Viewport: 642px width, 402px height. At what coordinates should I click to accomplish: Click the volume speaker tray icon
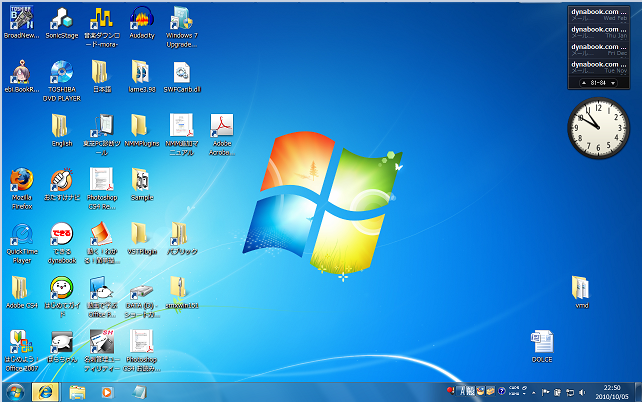click(582, 393)
